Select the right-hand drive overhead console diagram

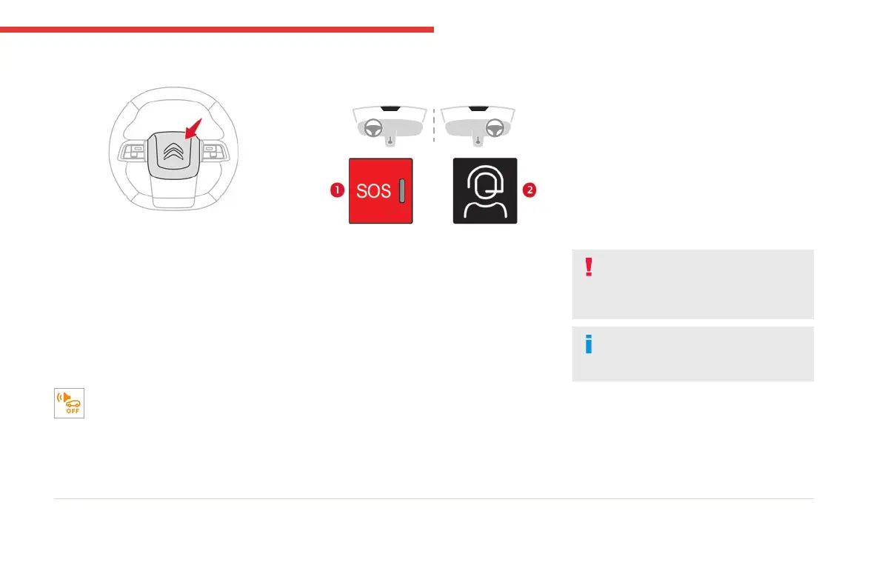478,125
